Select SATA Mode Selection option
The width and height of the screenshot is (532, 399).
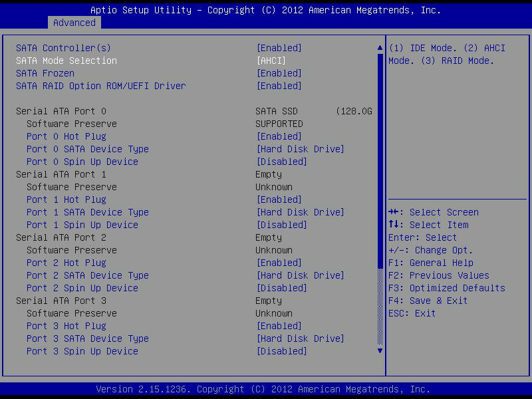pos(66,61)
